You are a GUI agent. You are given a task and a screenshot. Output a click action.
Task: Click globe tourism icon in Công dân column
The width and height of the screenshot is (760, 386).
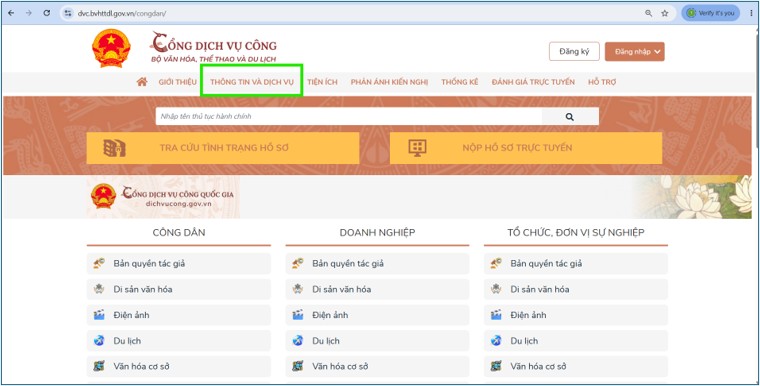99,341
